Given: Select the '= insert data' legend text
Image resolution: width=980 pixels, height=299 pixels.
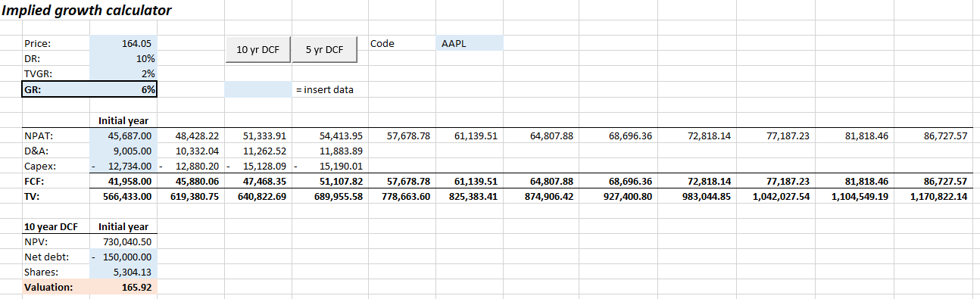Looking at the screenshot, I should 324,89.
